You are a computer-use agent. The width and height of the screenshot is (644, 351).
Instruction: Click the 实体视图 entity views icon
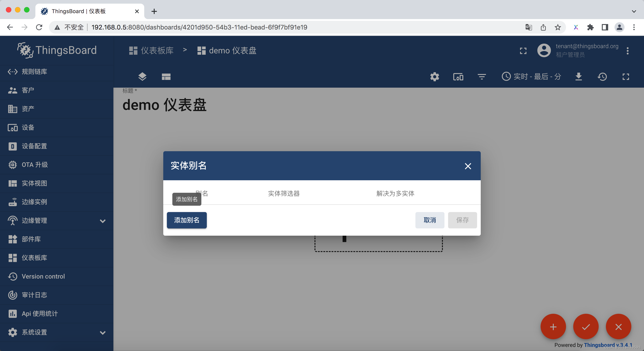click(12, 183)
